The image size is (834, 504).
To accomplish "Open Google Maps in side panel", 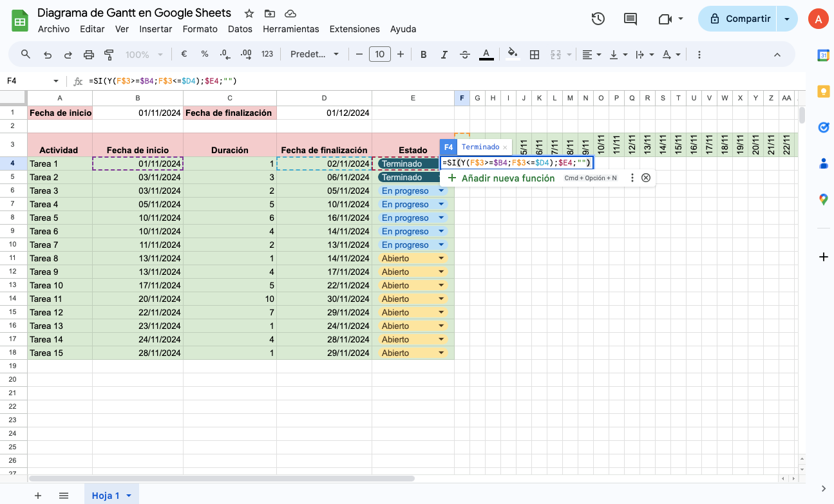I will [x=823, y=200].
